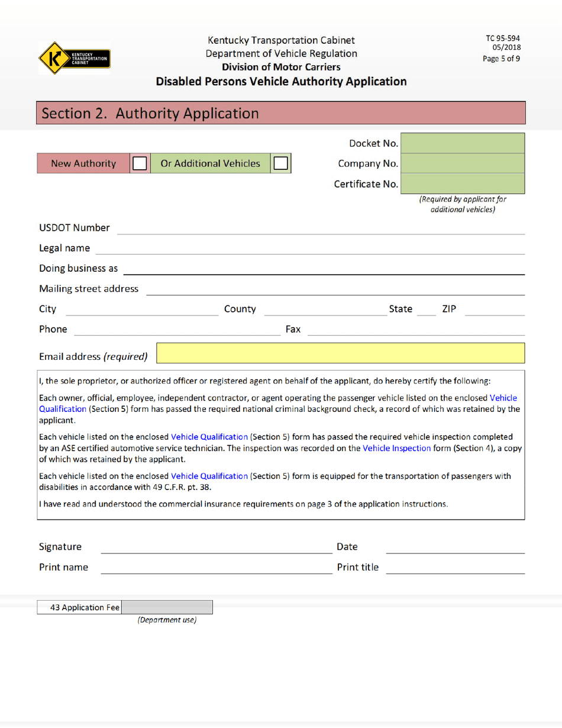The width and height of the screenshot is (562, 728).
Task: Click the Kentucky Transportation Cabinet logo
Action: 73,59
